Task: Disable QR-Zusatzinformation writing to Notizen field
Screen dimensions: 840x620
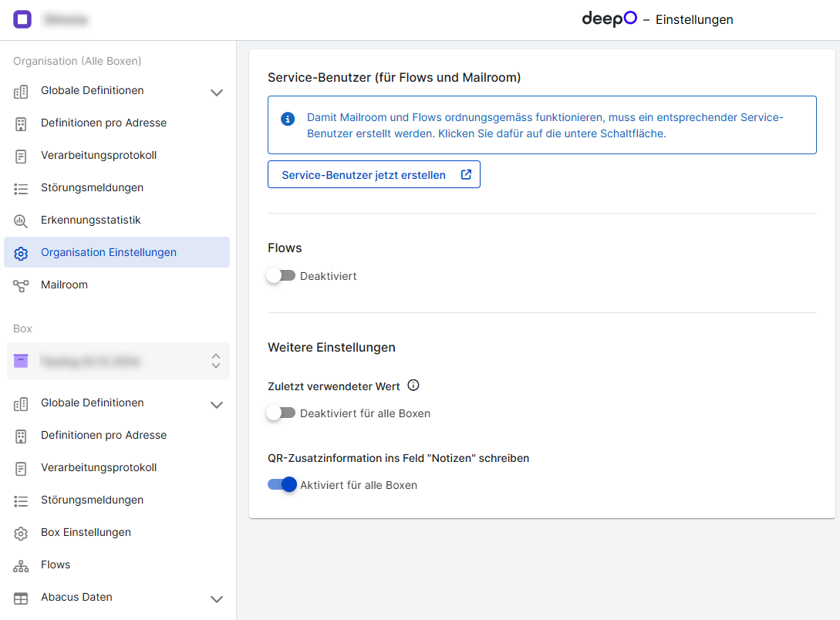Action: [282, 484]
